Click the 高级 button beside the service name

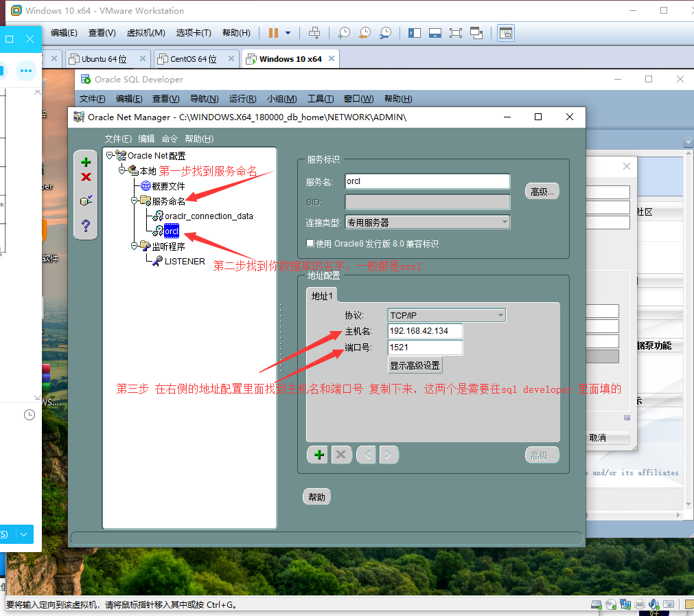pyautogui.click(x=542, y=190)
